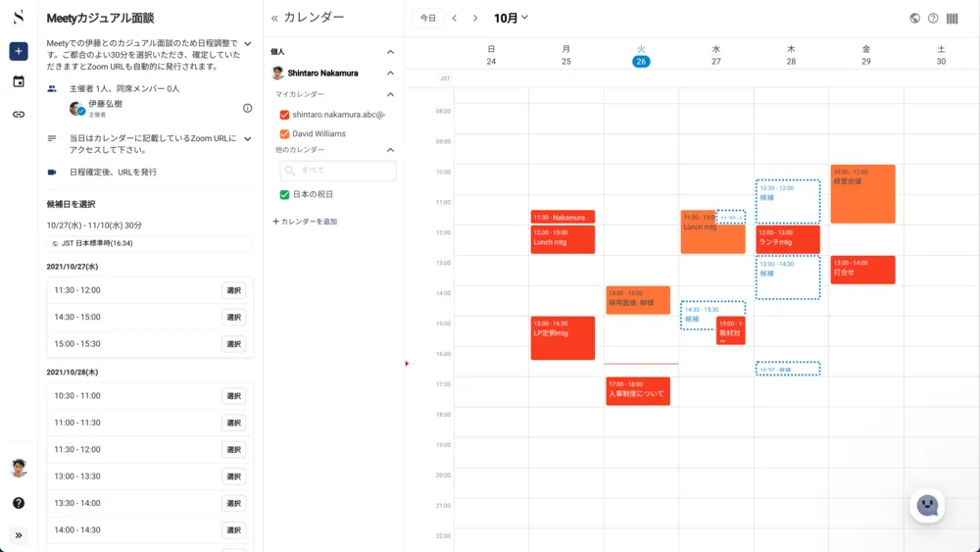980x552 pixels.
Task: Open the 打合せ event on Friday
Action: click(862, 270)
